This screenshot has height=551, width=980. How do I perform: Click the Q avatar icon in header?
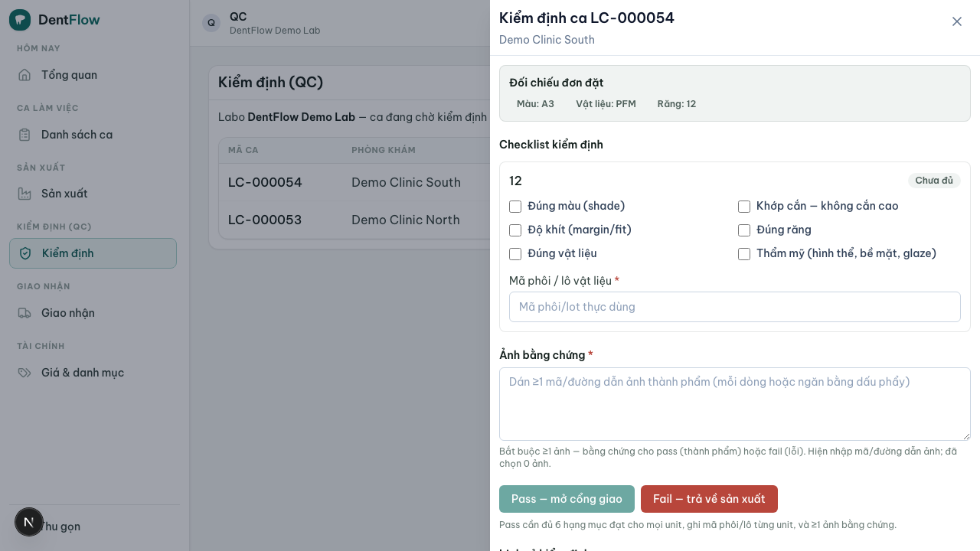coord(211,23)
